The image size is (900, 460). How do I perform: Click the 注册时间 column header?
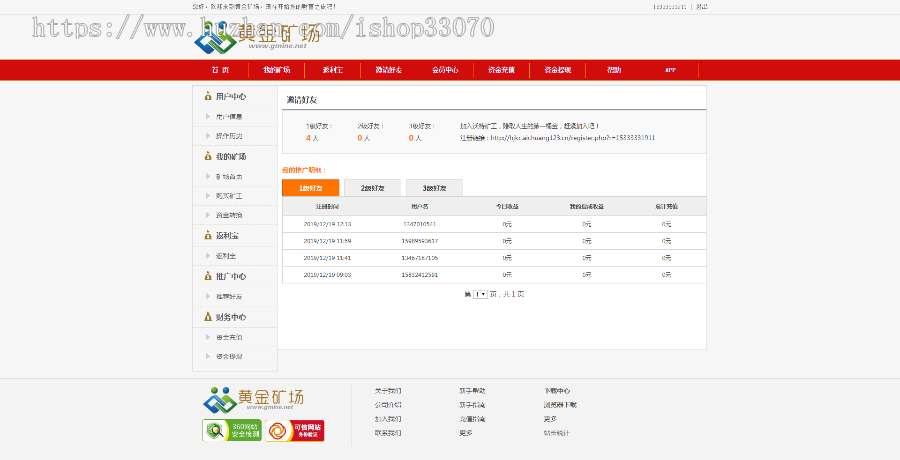pyautogui.click(x=327, y=206)
